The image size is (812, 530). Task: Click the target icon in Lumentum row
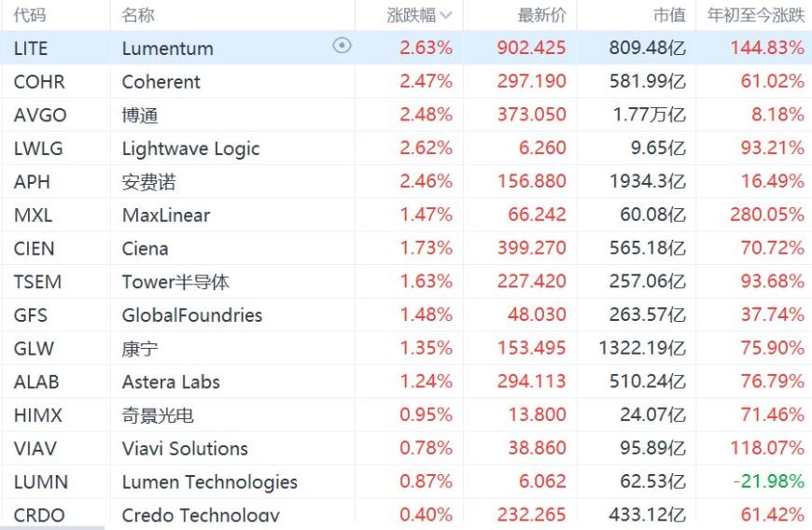tap(342, 46)
